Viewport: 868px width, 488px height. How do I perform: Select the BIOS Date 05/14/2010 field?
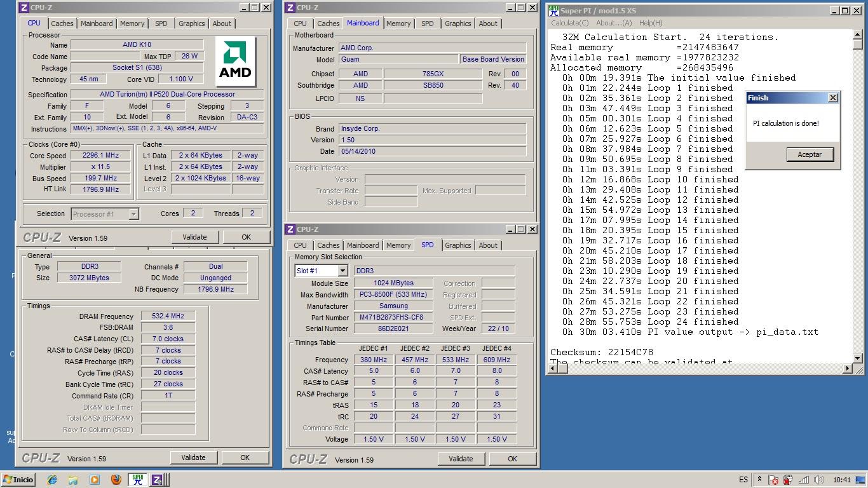(x=433, y=151)
